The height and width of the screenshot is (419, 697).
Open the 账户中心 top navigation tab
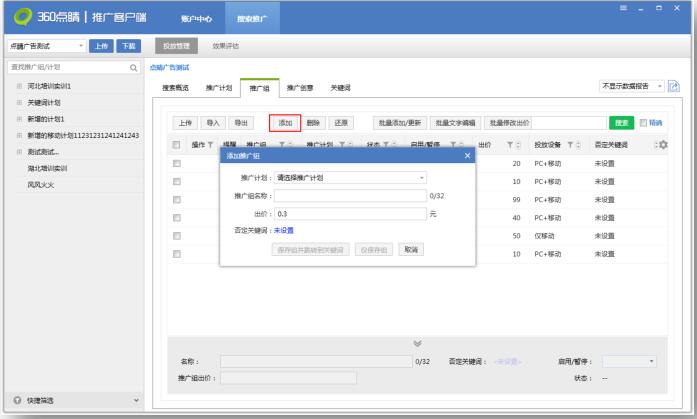pos(194,19)
